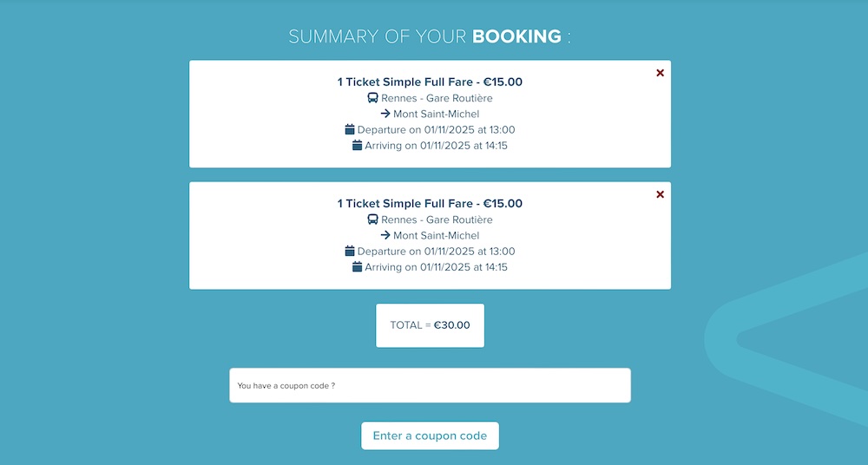
Task: Click the Enter a coupon code button
Action: click(x=431, y=436)
